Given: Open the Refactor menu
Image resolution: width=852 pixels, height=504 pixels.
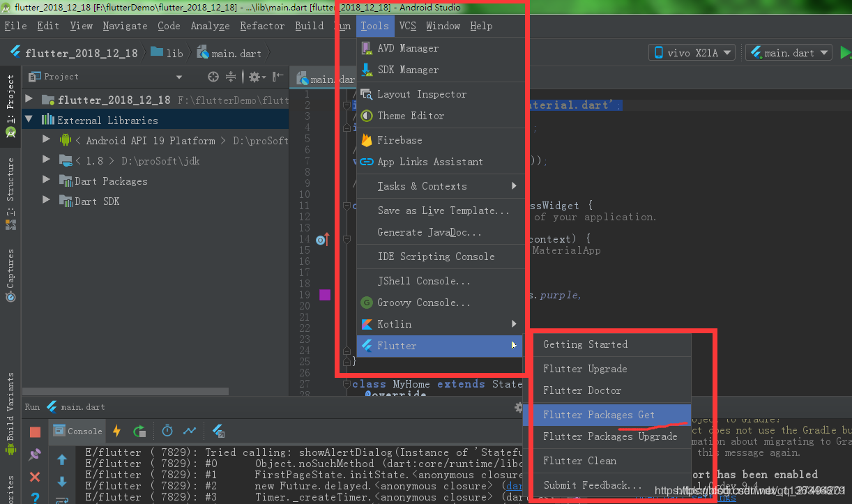Looking at the screenshot, I should point(262,26).
